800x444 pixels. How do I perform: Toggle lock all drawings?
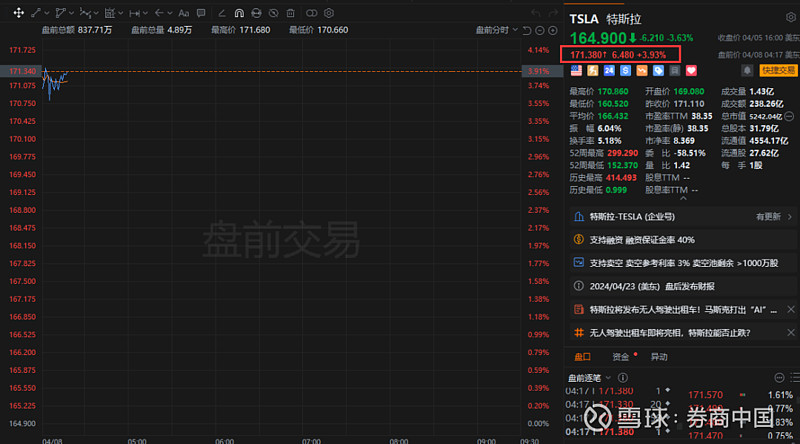click(x=256, y=13)
